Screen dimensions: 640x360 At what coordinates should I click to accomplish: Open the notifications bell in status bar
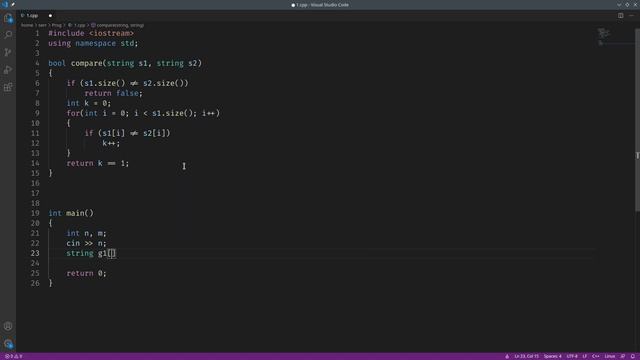633,356
